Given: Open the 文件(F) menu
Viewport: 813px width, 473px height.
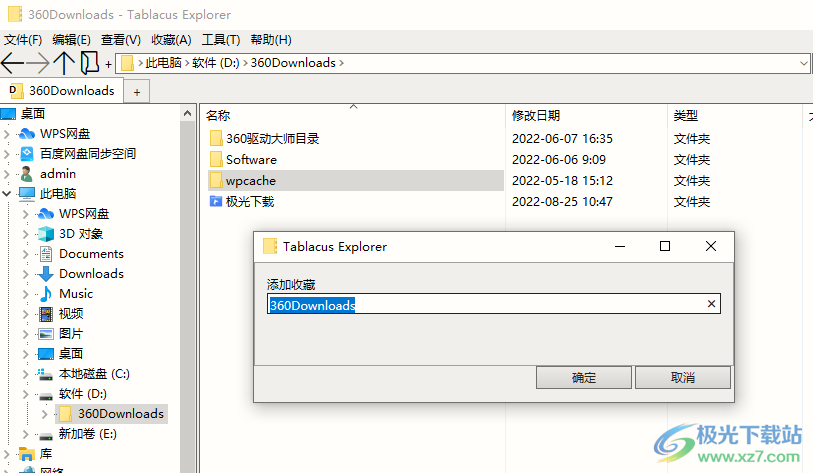Looking at the screenshot, I should tap(23, 40).
